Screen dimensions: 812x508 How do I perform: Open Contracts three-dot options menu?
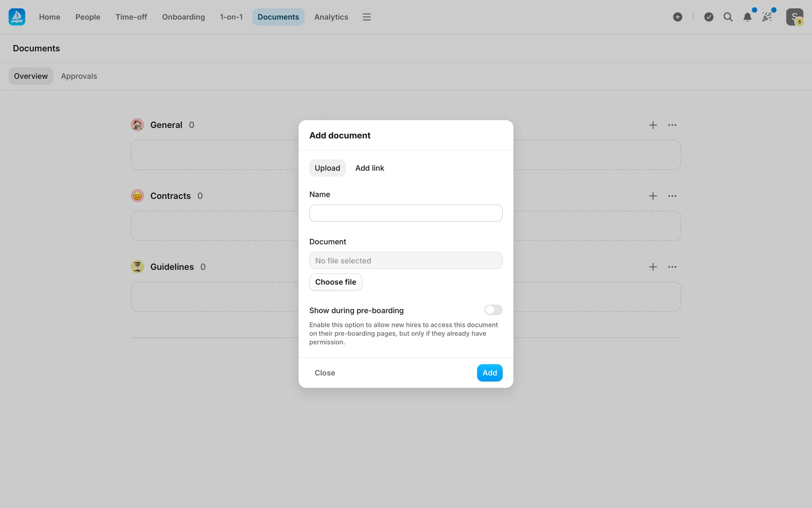(x=672, y=196)
